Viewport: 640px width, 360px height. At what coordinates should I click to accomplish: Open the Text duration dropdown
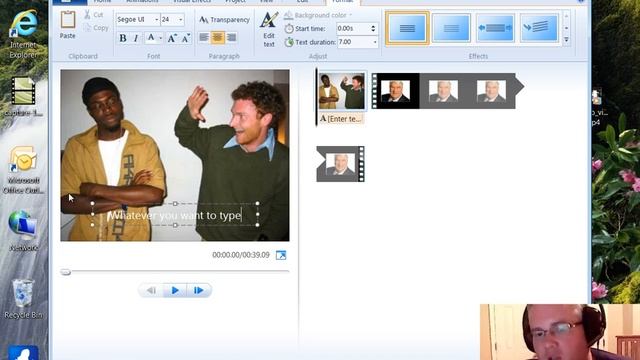click(375, 42)
